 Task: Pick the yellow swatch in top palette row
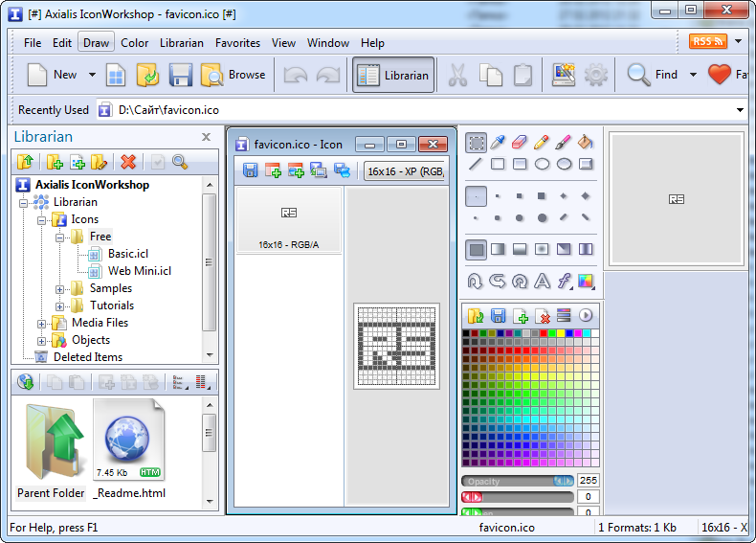point(561,333)
